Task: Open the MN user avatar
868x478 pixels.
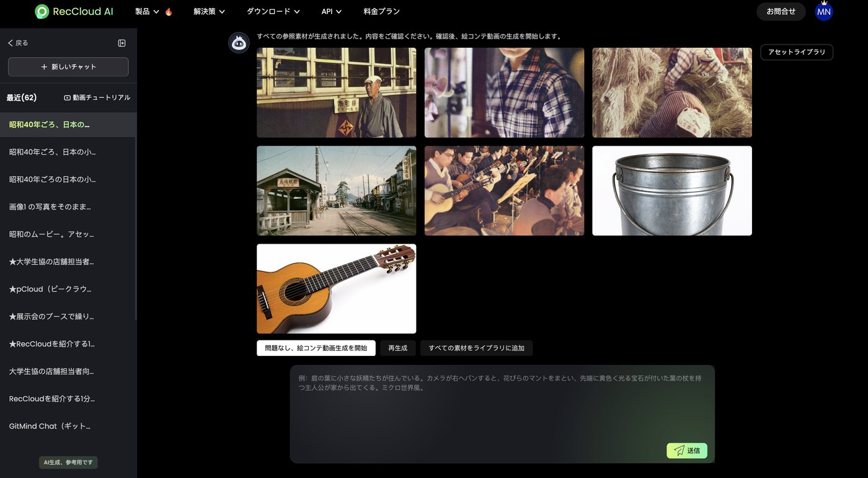Action: pos(823,12)
